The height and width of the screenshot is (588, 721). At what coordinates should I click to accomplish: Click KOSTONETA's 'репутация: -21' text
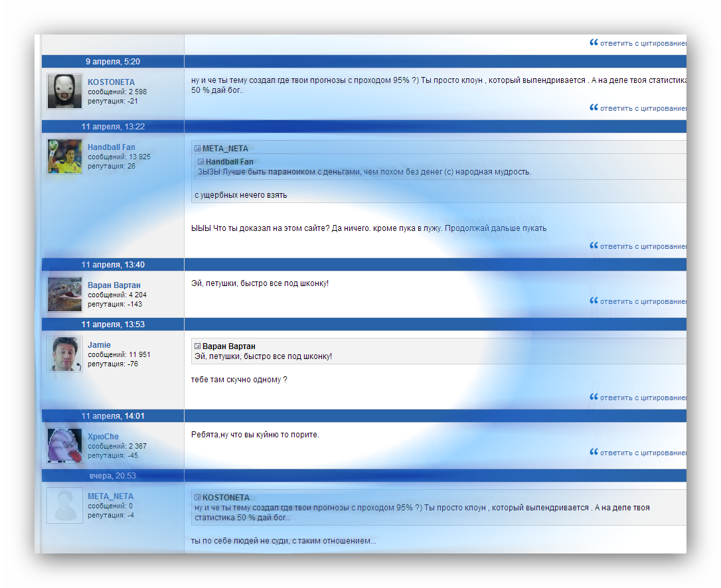click(x=113, y=101)
